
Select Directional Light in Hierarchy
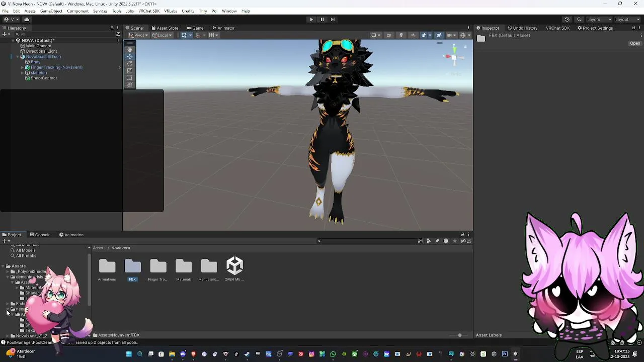click(x=41, y=51)
